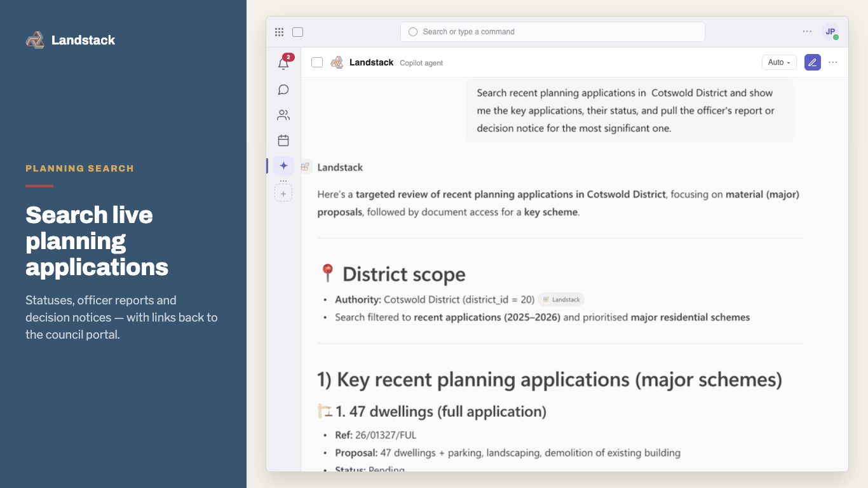Click the 'PLANNING SEARCH' label in banner

[79, 168]
